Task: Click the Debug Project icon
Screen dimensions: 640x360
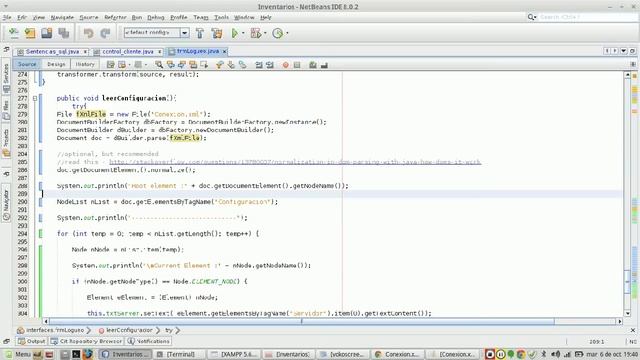Action: (x=256, y=33)
